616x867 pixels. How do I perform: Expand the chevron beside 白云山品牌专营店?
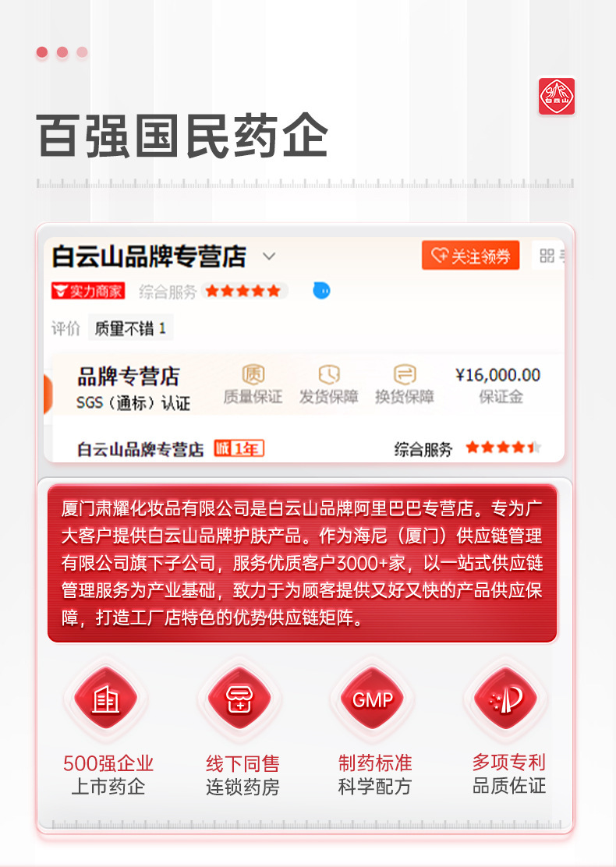pyautogui.click(x=269, y=256)
